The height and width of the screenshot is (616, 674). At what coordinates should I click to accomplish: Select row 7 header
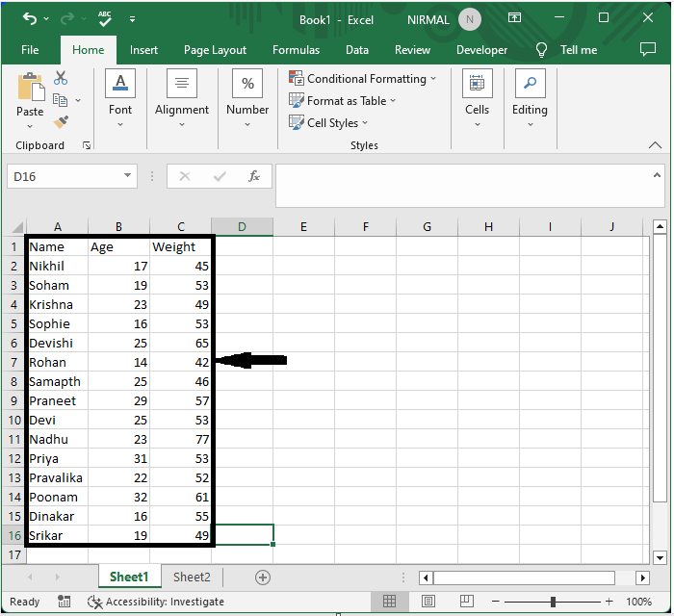(x=13, y=362)
